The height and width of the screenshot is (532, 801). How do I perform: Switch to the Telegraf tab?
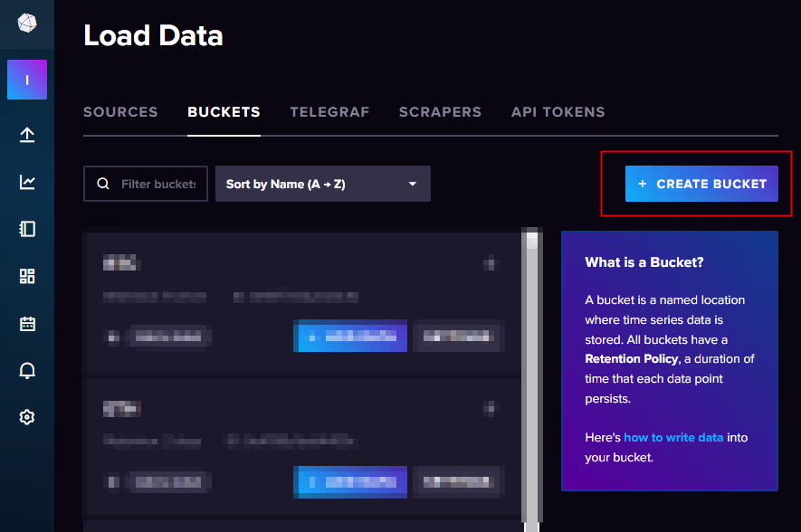329,112
